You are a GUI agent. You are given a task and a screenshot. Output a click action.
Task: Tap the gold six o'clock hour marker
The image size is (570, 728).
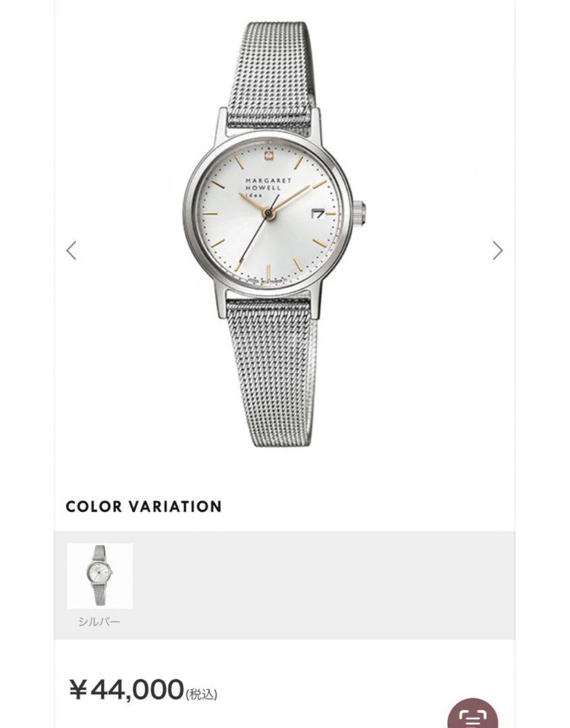pyautogui.click(x=268, y=271)
